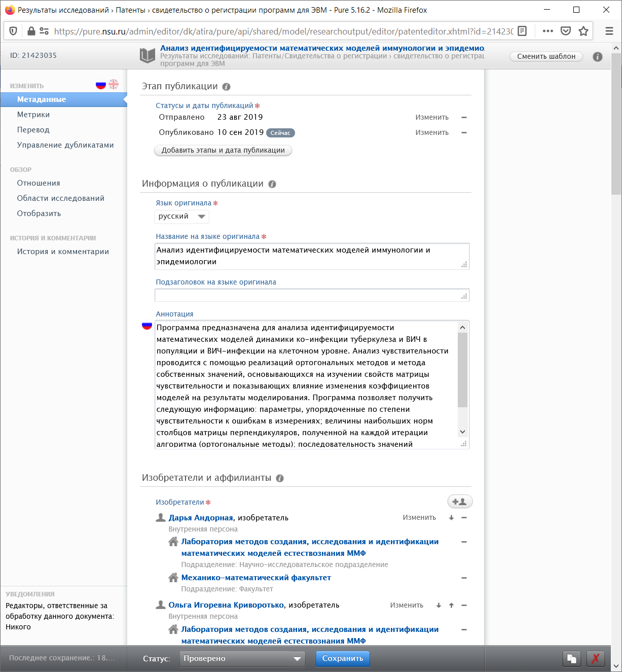
Task: Open page actions three-dot menu
Action: coord(547,31)
